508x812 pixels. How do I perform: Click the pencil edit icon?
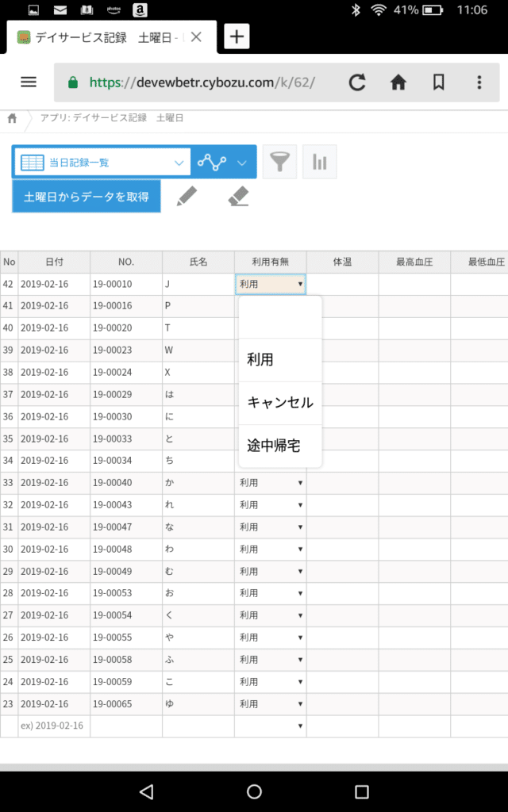(187, 197)
